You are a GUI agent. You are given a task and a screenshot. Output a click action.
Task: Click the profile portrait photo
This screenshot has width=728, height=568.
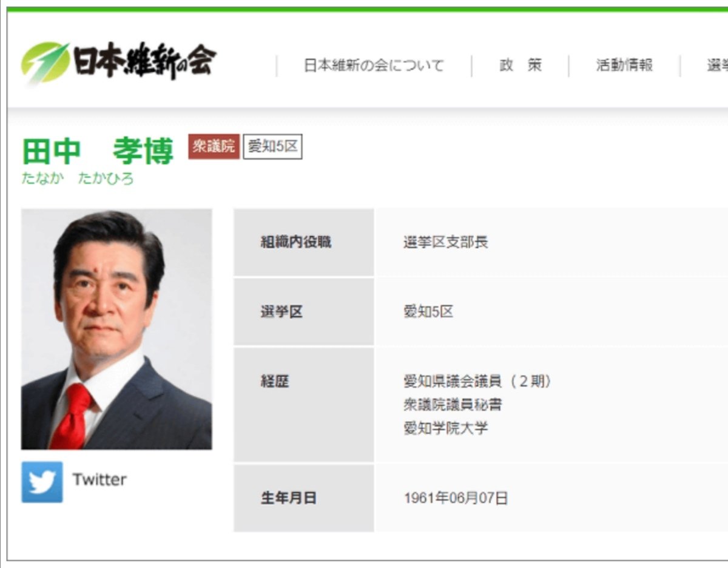(116, 329)
